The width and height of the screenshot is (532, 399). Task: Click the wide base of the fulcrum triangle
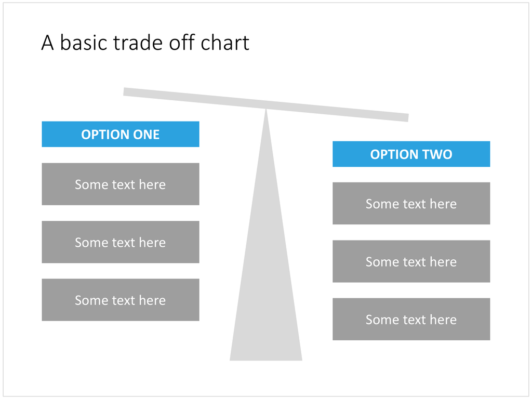266,357
